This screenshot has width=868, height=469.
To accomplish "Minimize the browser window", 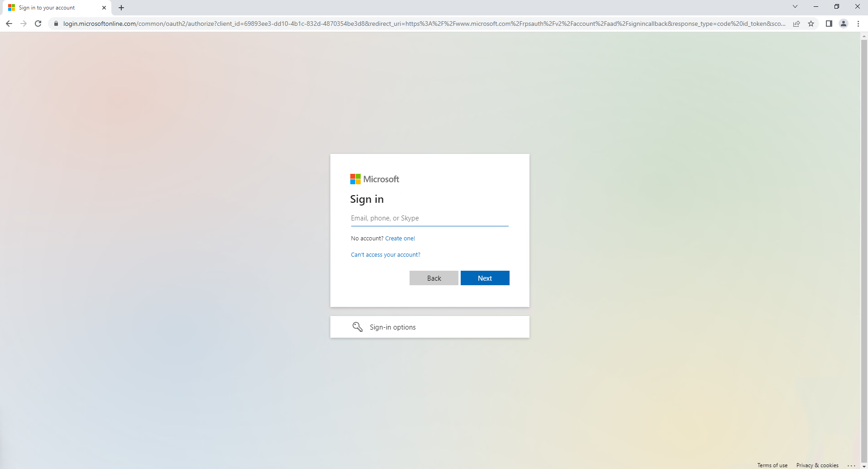I will tap(816, 6).
